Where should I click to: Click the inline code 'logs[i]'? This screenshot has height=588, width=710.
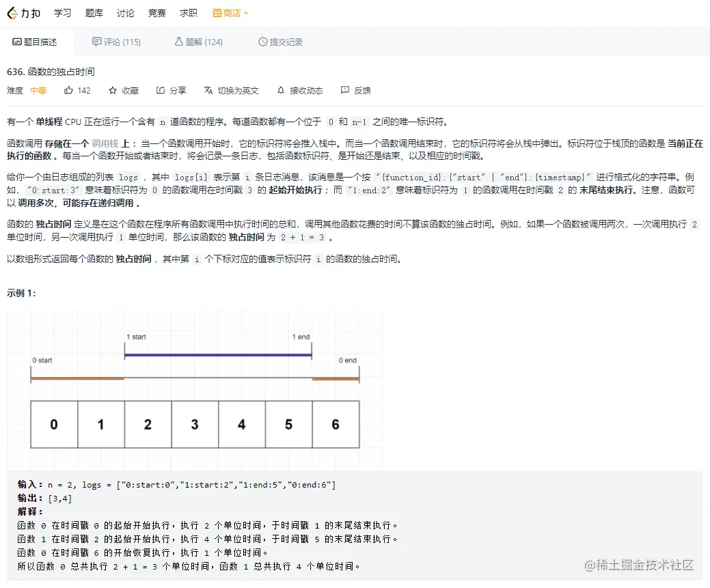[191, 178]
